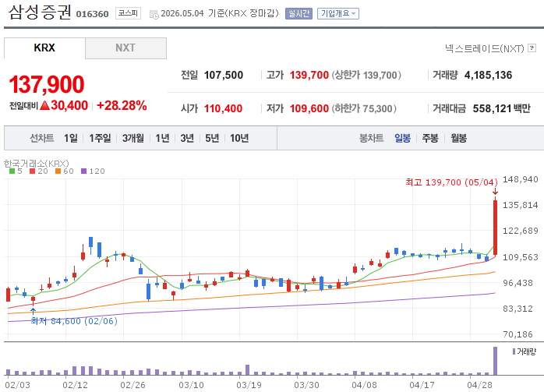The width and height of the screenshot is (544, 392).
Task: Select the 1일 line chart period
Action: click(x=71, y=138)
